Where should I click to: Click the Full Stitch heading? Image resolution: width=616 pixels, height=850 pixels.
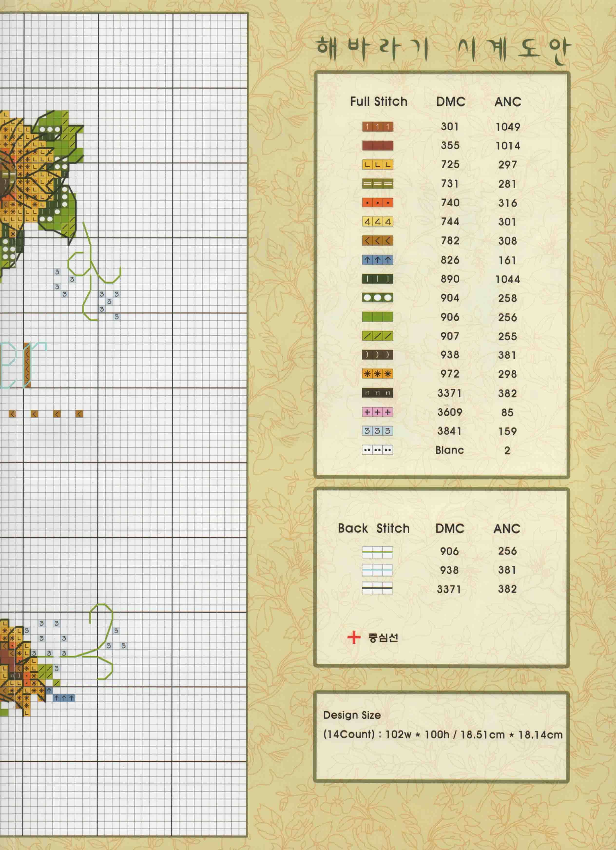378,102
